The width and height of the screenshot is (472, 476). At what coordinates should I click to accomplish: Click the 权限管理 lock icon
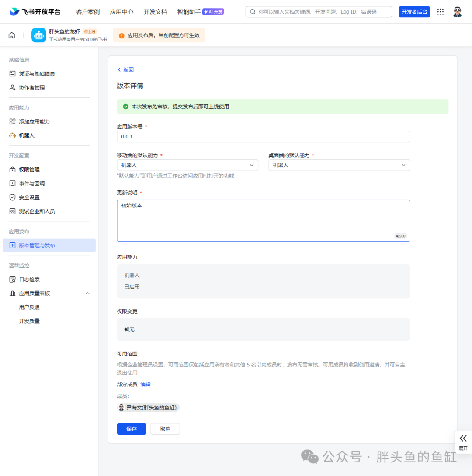[x=12, y=169]
